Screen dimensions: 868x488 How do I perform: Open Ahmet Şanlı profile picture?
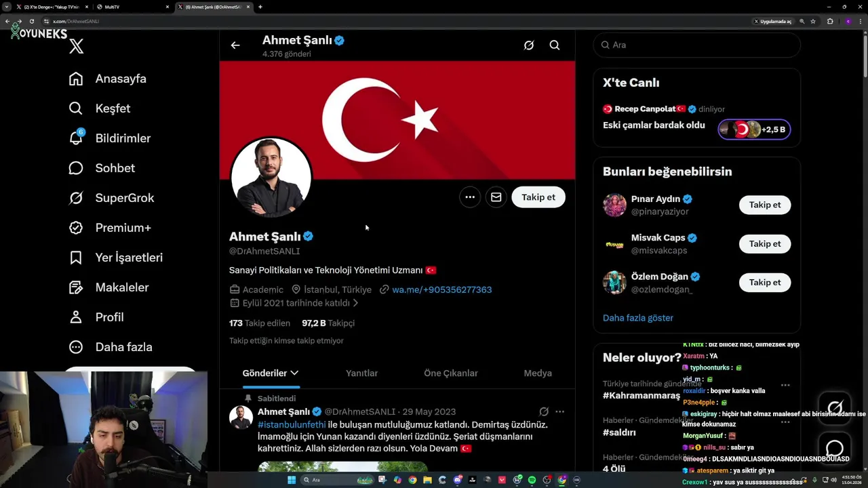tap(271, 178)
